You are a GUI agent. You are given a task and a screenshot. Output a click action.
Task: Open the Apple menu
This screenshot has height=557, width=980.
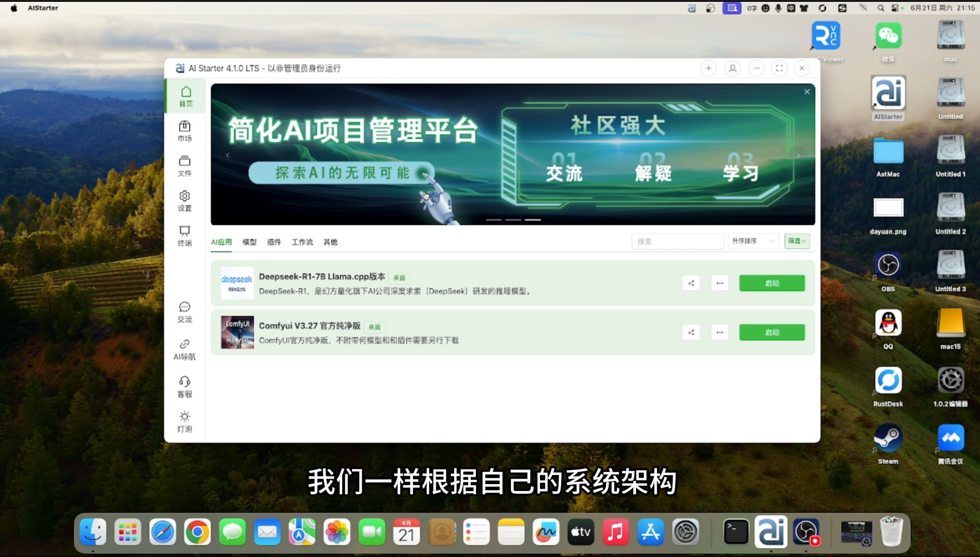pyautogui.click(x=13, y=8)
